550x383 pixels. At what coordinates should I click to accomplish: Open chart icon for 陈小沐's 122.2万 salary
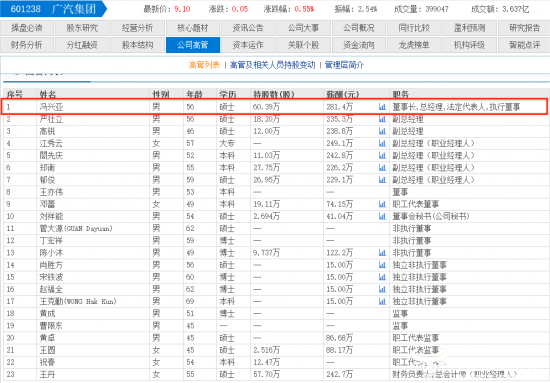[382, 253]
